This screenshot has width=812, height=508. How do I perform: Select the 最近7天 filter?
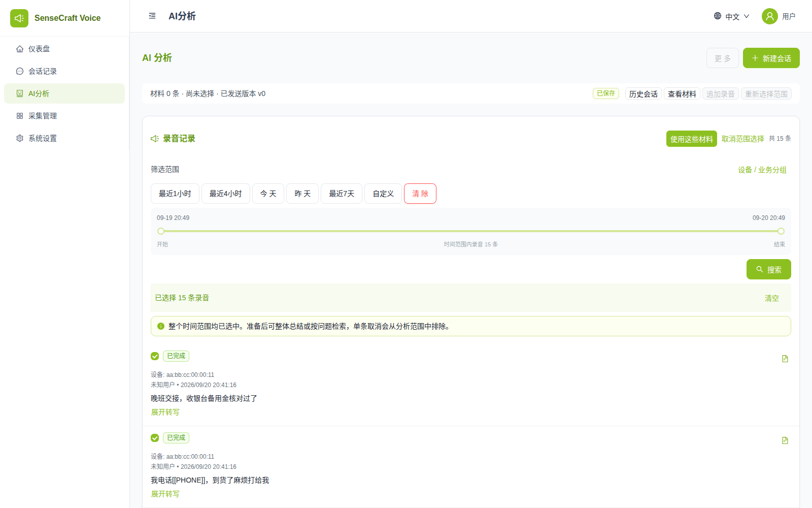pyautogui.click(x=342, y=194)
